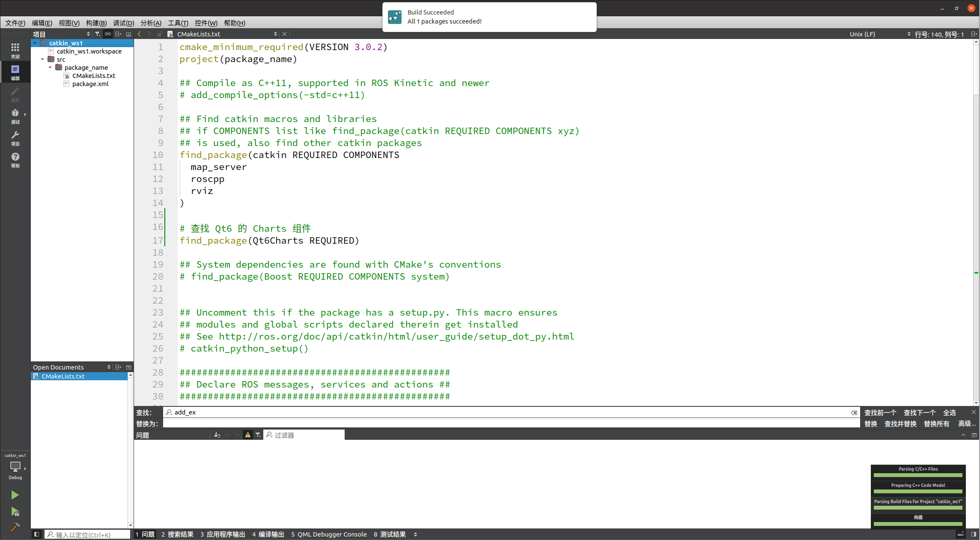
Task: Toggle left sidebar visibility button
Action: [37, 534]
